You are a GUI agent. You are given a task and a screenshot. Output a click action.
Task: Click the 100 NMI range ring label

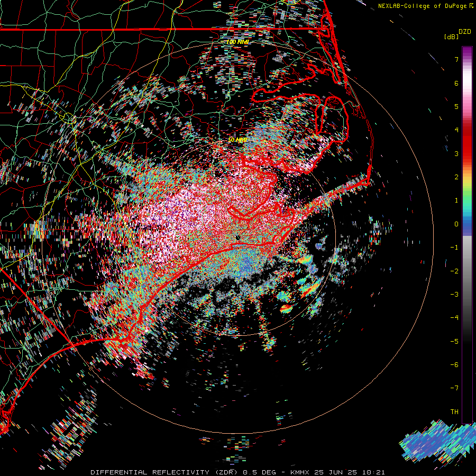click(x=237, y=42)
